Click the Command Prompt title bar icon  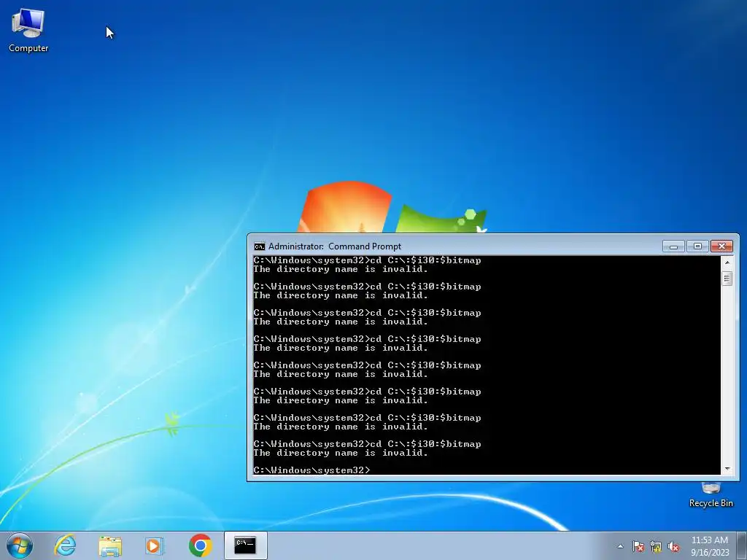pos(259,246)
